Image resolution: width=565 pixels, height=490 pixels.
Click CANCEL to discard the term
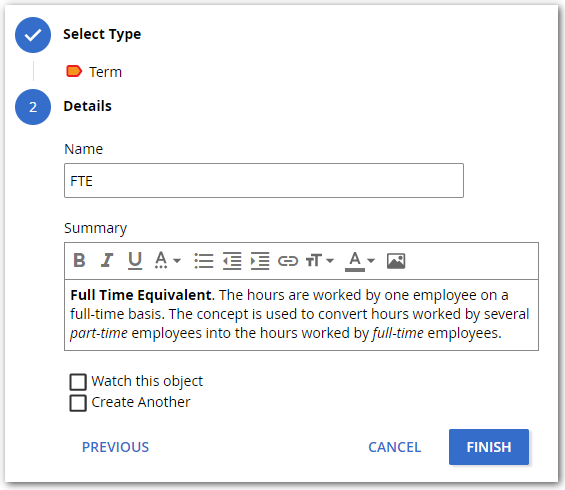(x=395, y=447)
